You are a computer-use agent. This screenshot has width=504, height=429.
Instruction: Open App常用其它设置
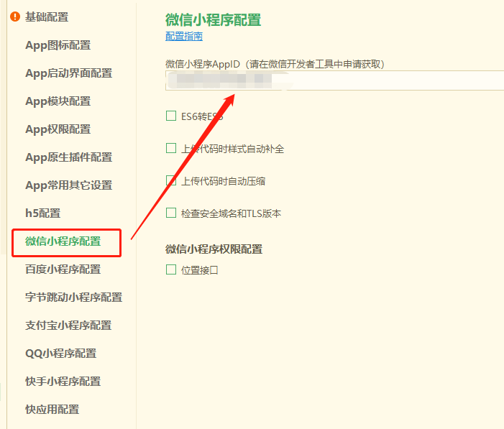point(69,185)
